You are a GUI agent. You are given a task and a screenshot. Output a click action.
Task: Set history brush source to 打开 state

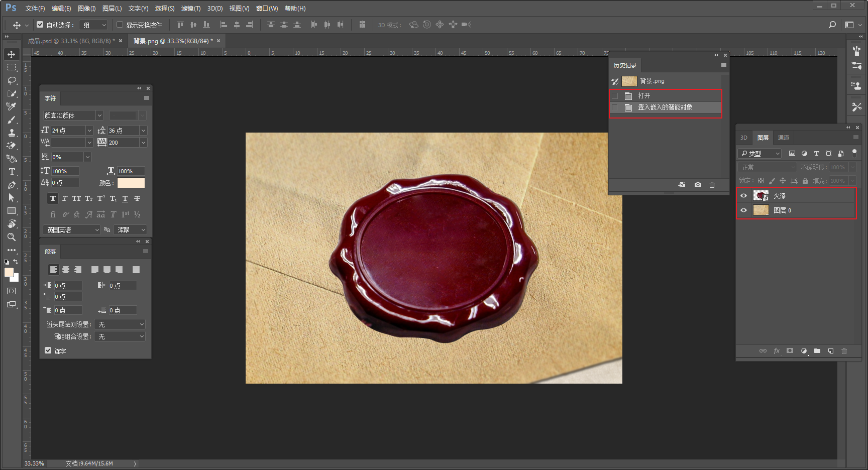pos(615,95)
